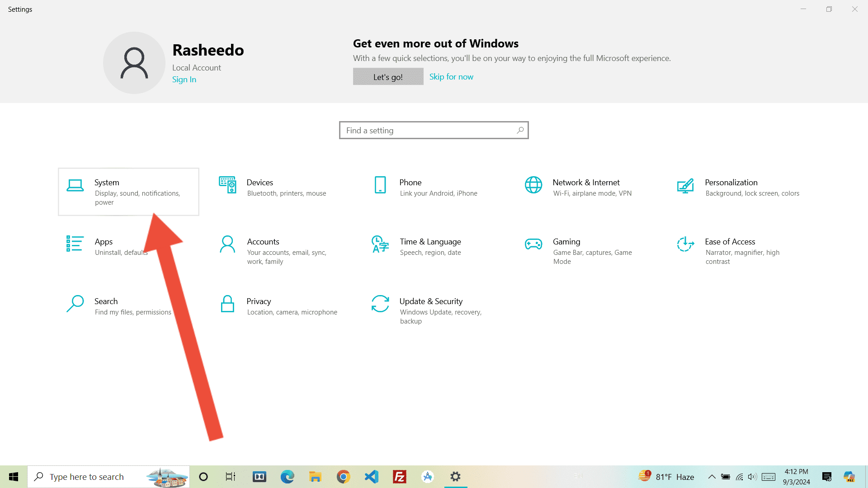Viewport: 868px width, 488px height.
Task: Click the Network & Internet globe icon
Action: click(533, 185)
